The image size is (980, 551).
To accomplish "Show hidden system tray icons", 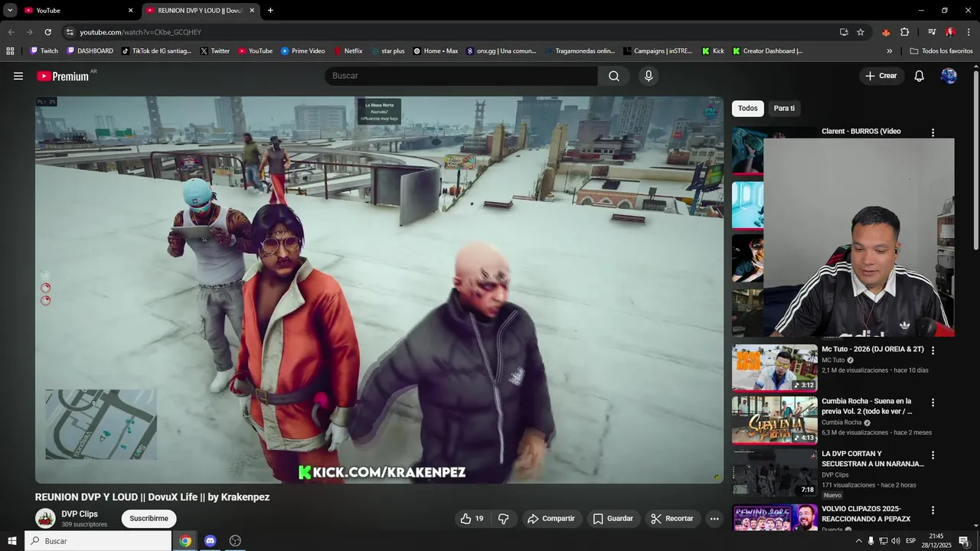I will tap(858, 541).
